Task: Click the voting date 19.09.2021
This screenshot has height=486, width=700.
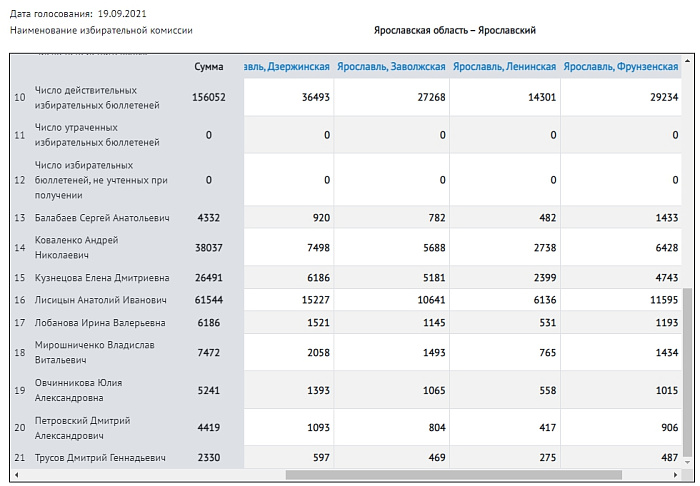Action: (x=122, y=14)
